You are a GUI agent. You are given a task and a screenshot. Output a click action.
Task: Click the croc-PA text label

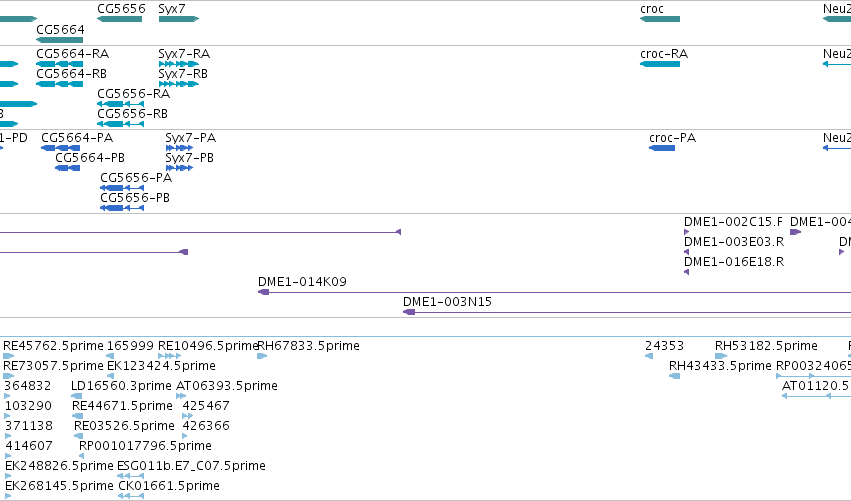672,138
